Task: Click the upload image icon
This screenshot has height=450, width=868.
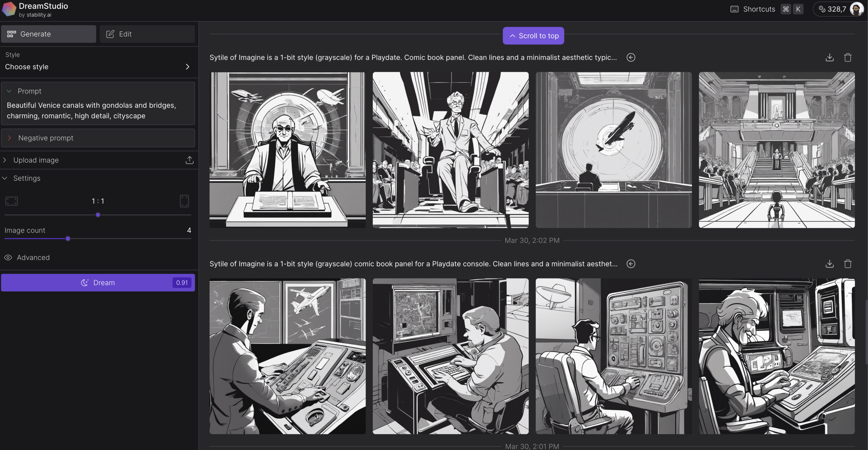Action: pos(189,160)
